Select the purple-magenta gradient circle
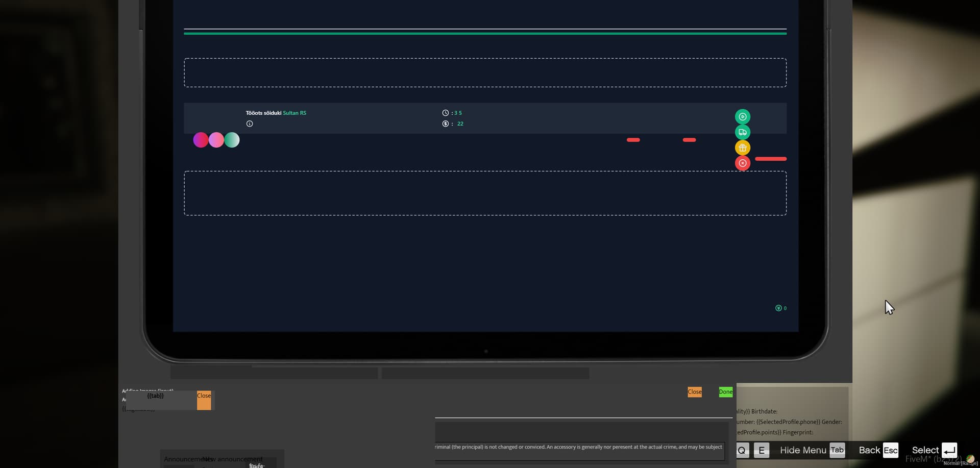The height and width of the screenshot is (468, 980). (x=201, y=140)
